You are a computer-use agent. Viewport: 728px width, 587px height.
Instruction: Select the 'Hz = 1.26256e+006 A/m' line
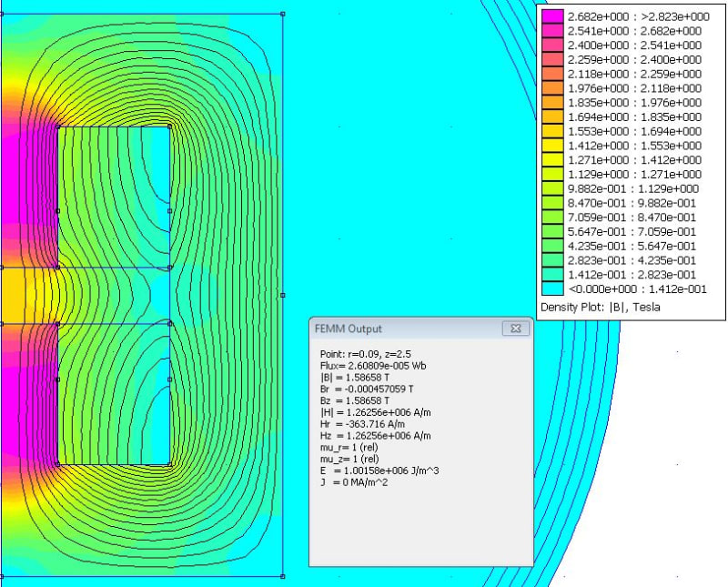[375, 436]
